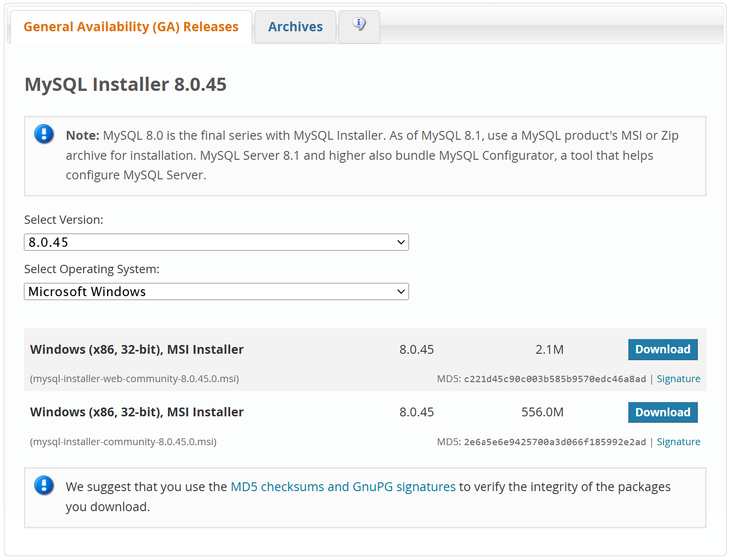Click the MySQL Installer 8.0.45 heading
This screenshot has height=560, width=731.
[126, 85]
